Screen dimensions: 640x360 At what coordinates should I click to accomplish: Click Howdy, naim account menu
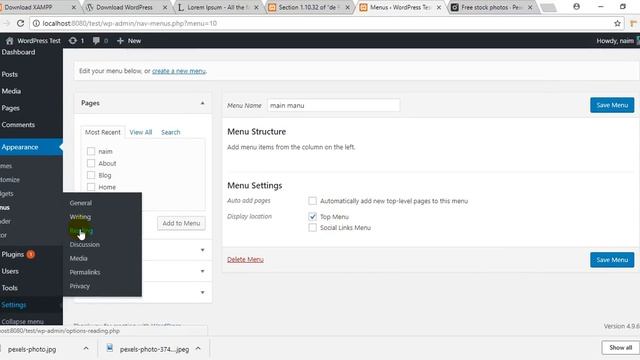(615, 41)
